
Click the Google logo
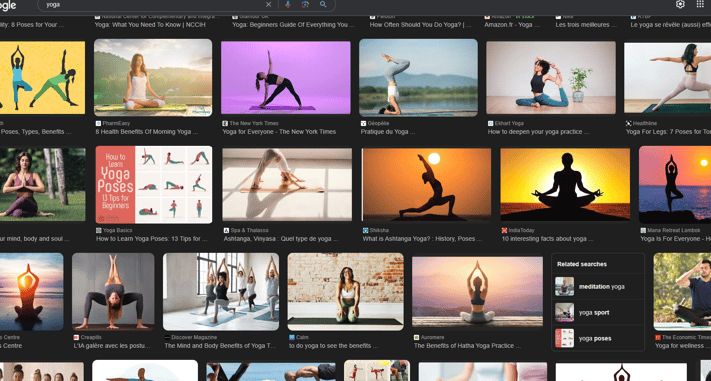(x=8, y=5)
